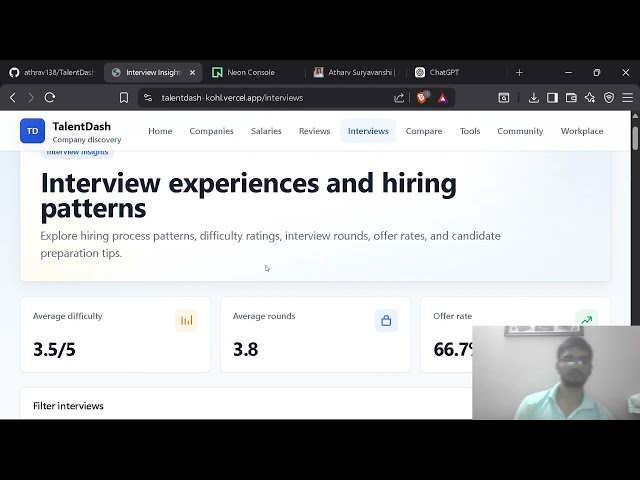Open the Community nav item

pyautogui.click(x=520, y=131)
